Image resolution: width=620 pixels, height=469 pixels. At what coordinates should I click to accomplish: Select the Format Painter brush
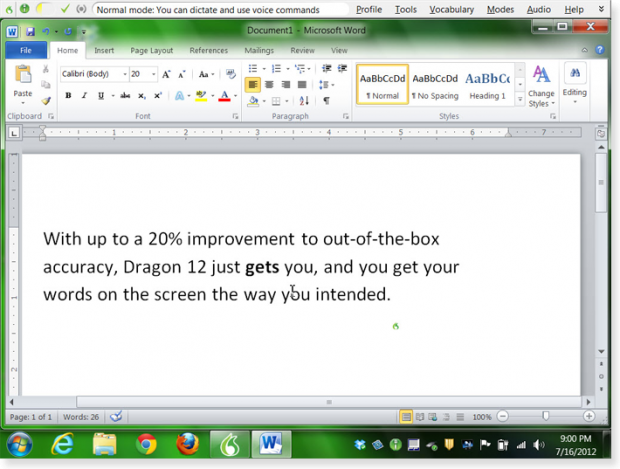pos(46,101)
